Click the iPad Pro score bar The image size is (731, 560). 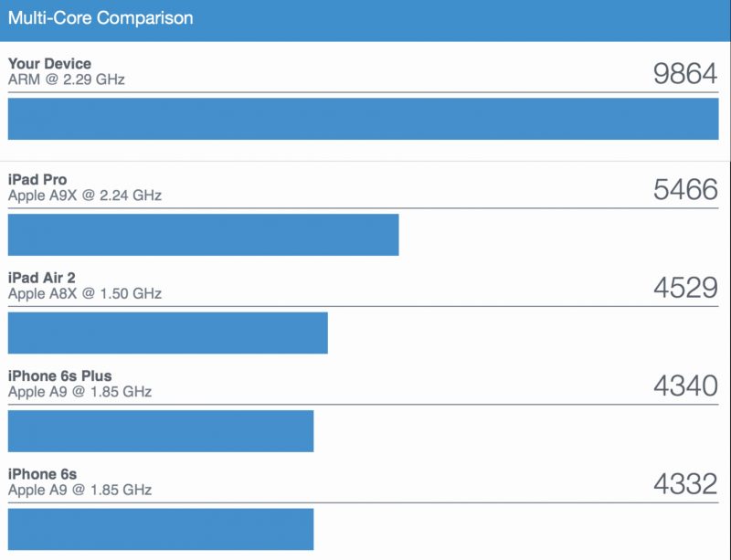[203, 235]
